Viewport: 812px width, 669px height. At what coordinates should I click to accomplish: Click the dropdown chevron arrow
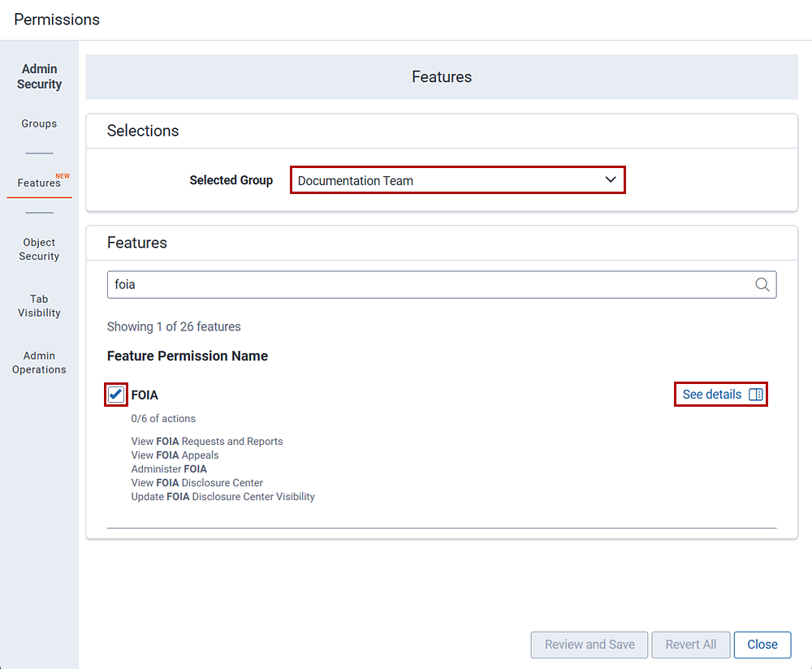(x=611, y=179)
